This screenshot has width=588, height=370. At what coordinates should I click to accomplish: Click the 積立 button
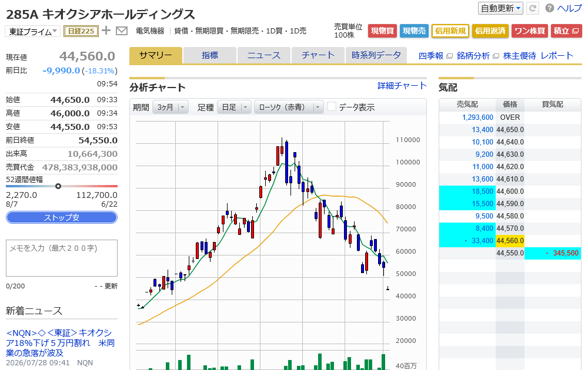point(566,31)
